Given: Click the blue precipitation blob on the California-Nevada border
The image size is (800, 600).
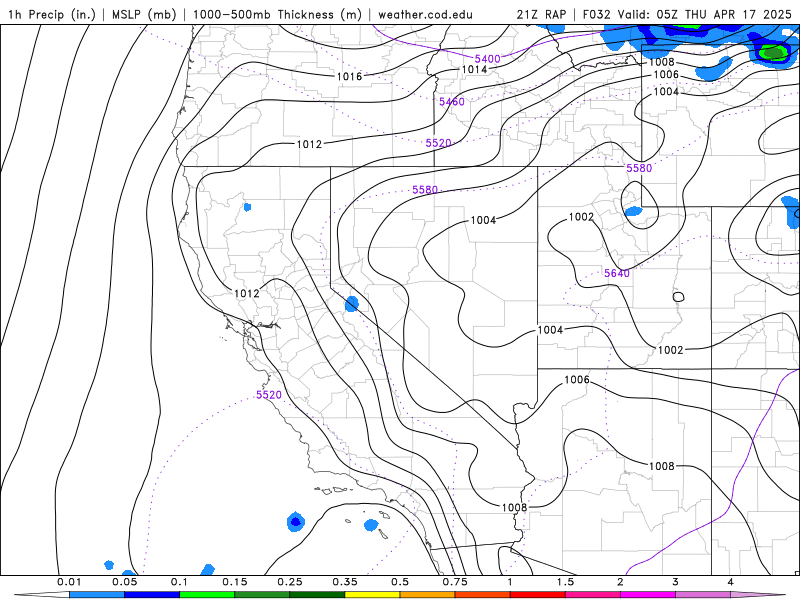Looking at the screenshot, I should [x=352, y=304].
